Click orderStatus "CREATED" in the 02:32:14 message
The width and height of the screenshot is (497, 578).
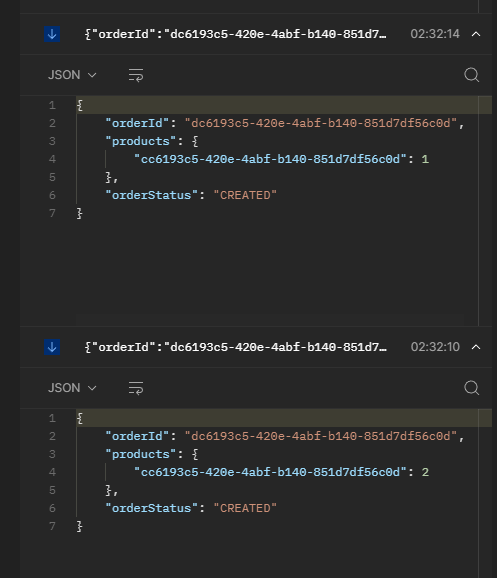click(x=245, y=195)
